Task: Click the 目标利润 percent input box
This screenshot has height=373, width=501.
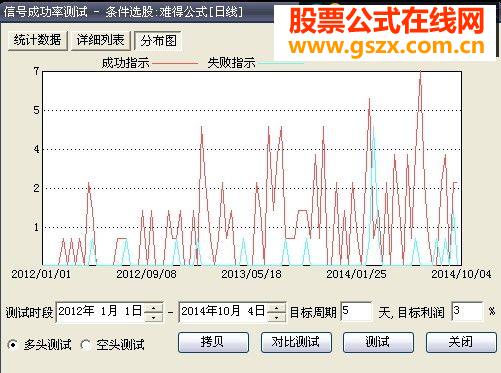Action: coord(467,312)
